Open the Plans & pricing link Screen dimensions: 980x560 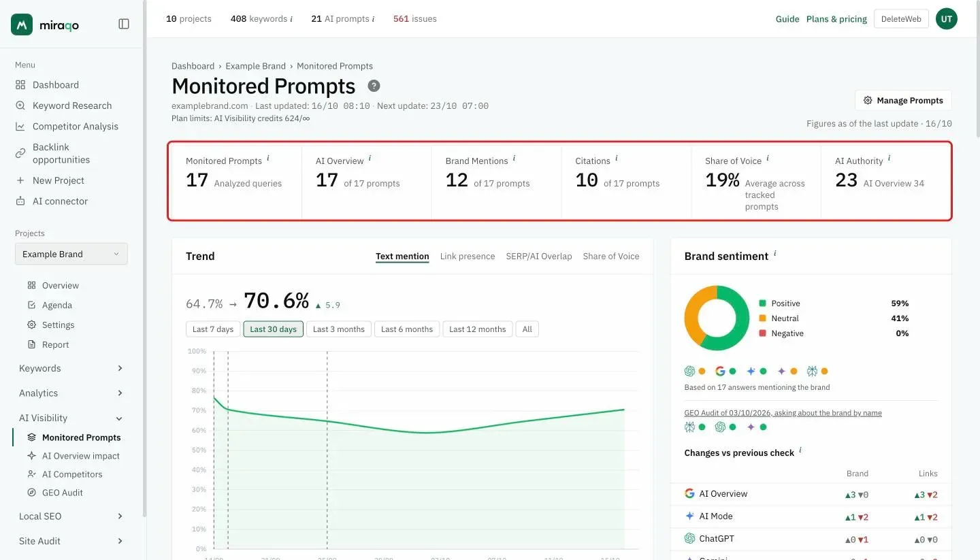(x=836, y=19)
